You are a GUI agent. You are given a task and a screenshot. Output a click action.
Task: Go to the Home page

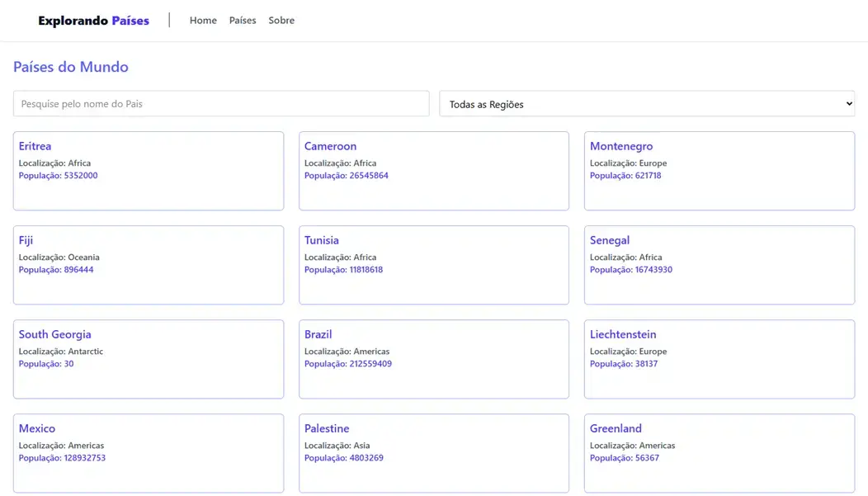[203, 21]
